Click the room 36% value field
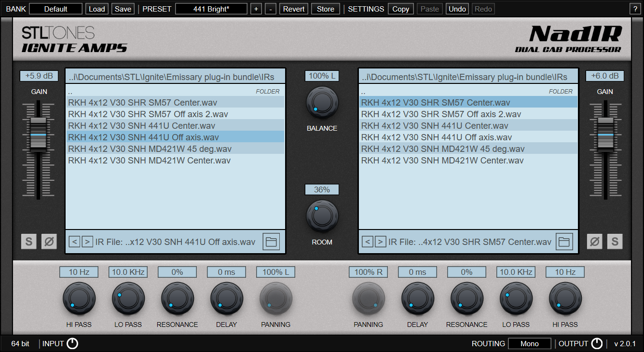Image resolution: width=644 pixels, height=352 pixels. tap(322, 190)
